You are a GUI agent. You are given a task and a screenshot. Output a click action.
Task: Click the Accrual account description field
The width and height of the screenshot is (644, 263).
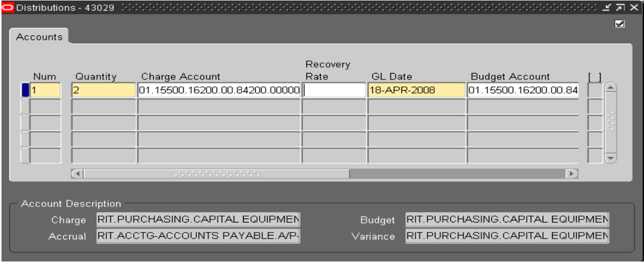point(198,236)
